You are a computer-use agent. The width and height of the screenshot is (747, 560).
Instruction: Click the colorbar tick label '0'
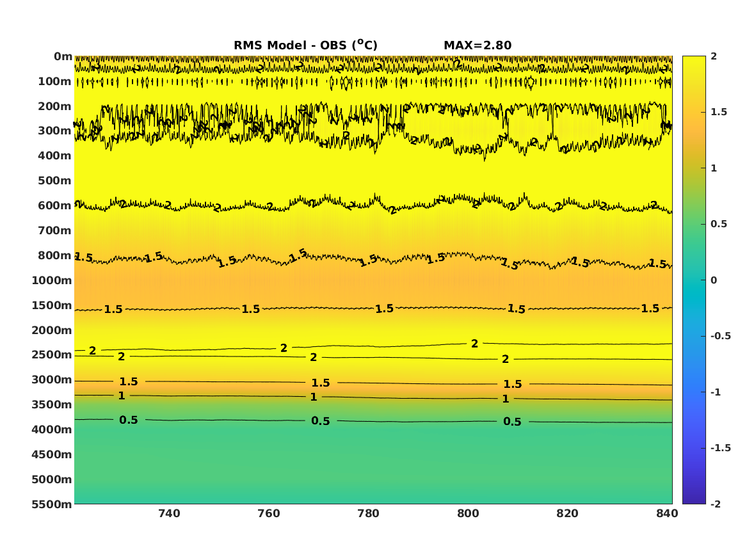pos(714,280)
